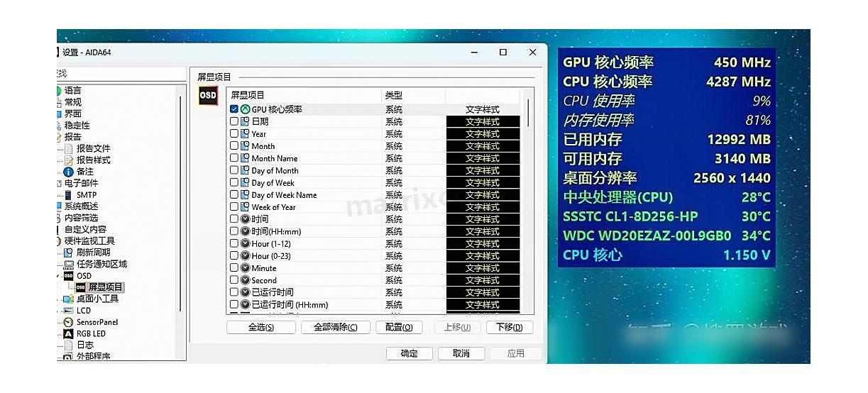Tick the Year checkbox
This screenshot has width=868, height=393.
234,134
